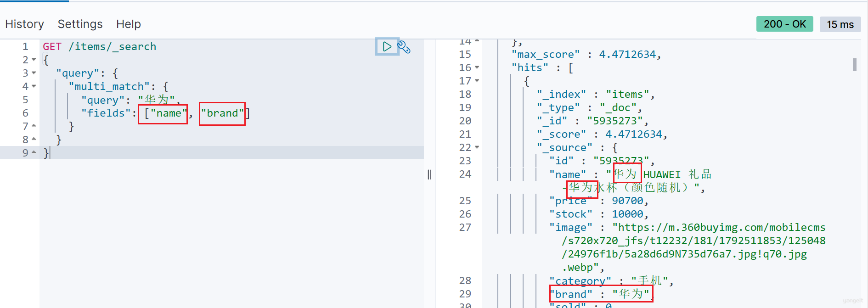Click the max_score value 4.4712634

coord(627,54)
